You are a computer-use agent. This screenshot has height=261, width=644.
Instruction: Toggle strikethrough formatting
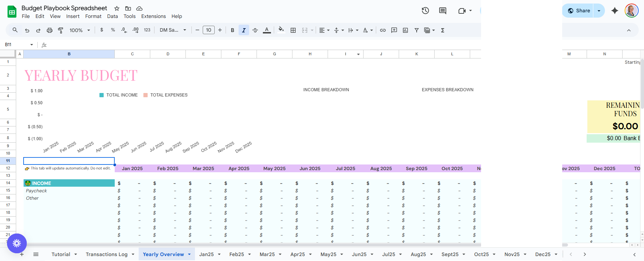(x=255, y=30)
